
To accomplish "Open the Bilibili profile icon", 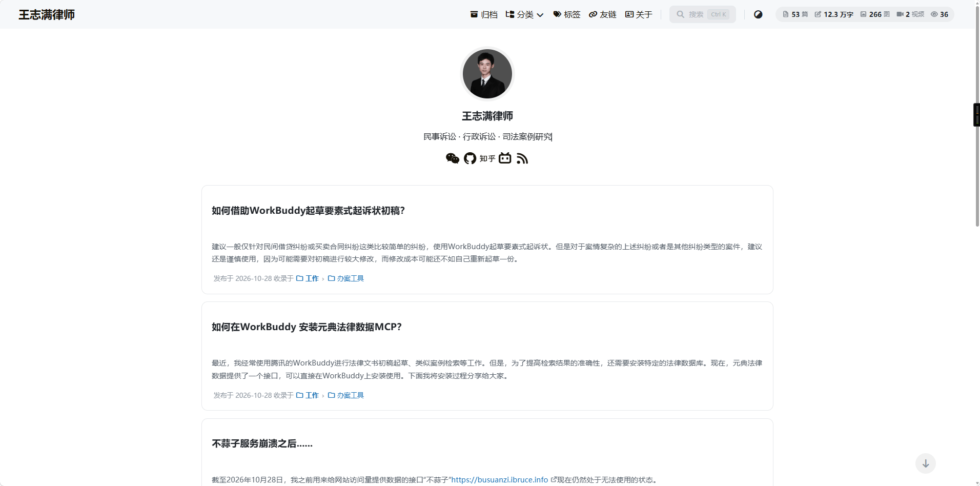I will click(x=505, y=158).
